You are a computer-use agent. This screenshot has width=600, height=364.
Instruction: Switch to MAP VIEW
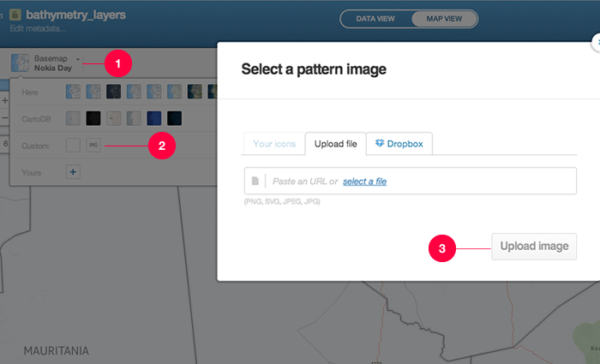pyautogui.click(x=444, y=19)
